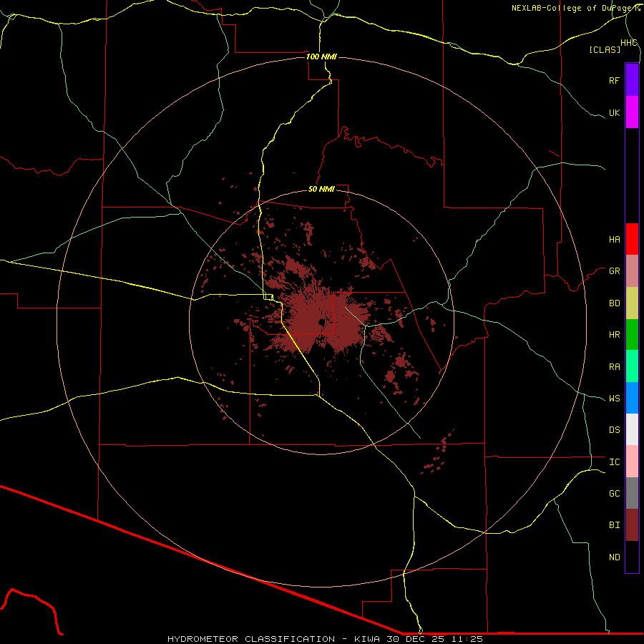Click the GC gray legend swatch
The width and height of the screenshot is (644, 644).
(x=632, y=493)
